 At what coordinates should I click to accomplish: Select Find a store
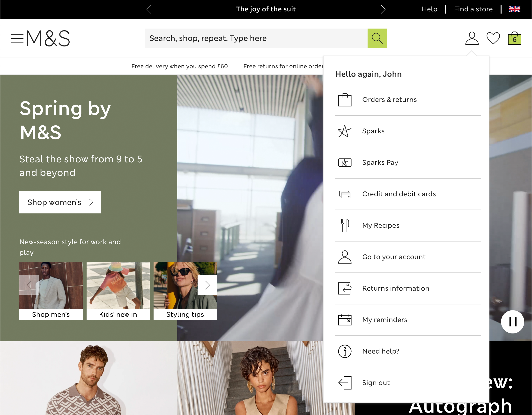[x=473, y=9]
